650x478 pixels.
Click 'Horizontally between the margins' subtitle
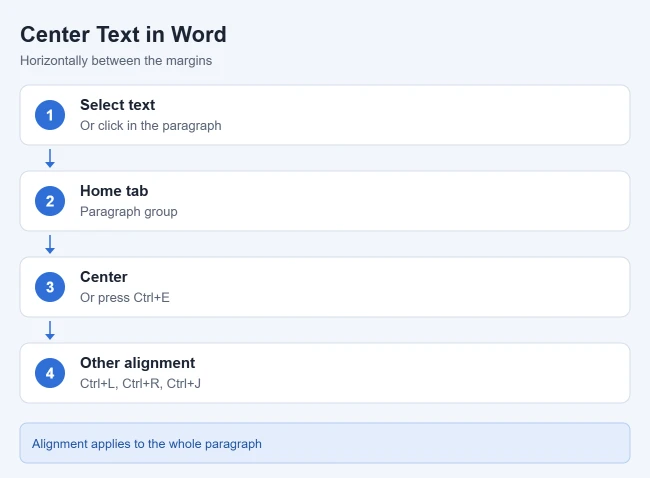[116, 61]
